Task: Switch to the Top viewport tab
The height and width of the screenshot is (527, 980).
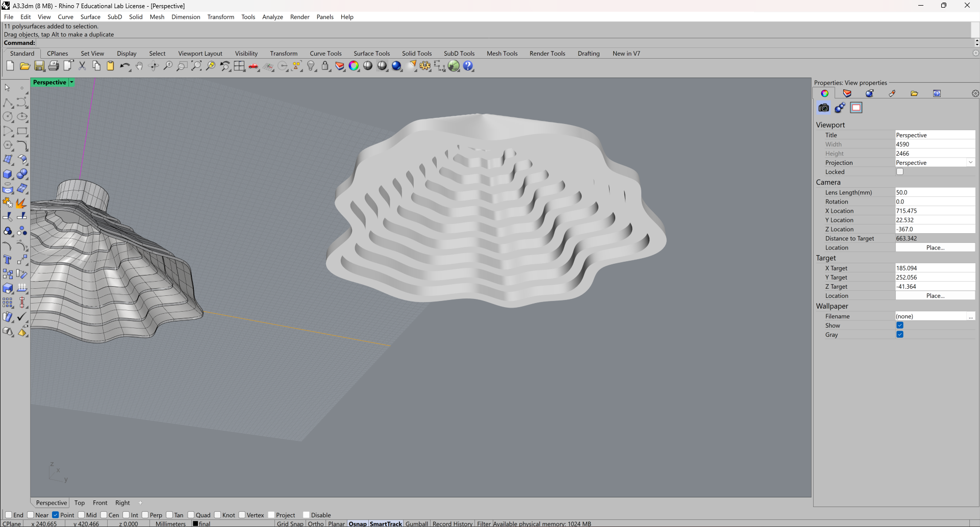Action: (80, 503)
